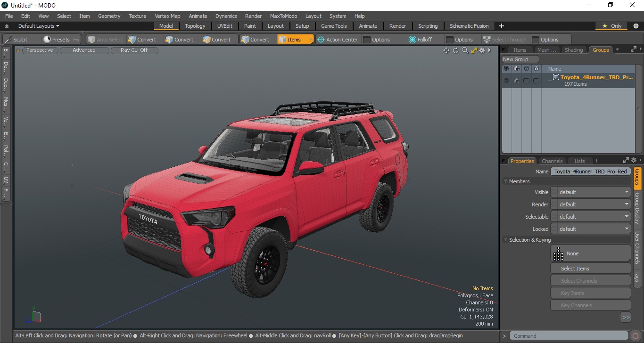Add a new Properties tab with plus icon
This screenshot has width=644, height=343.
tap(596, 161)
